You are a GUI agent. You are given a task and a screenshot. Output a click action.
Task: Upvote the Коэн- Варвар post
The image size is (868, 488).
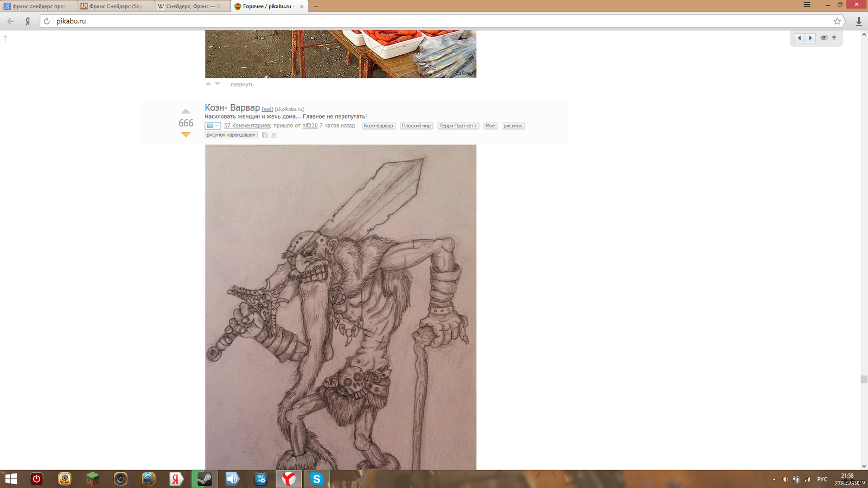pyautogui.click(x=186, y=112)
